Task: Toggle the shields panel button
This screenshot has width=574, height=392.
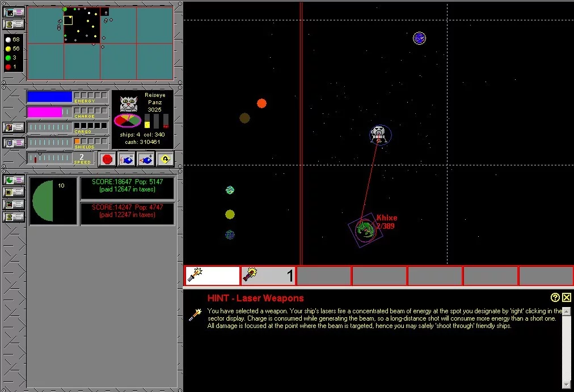Action: tap(14, 142)
